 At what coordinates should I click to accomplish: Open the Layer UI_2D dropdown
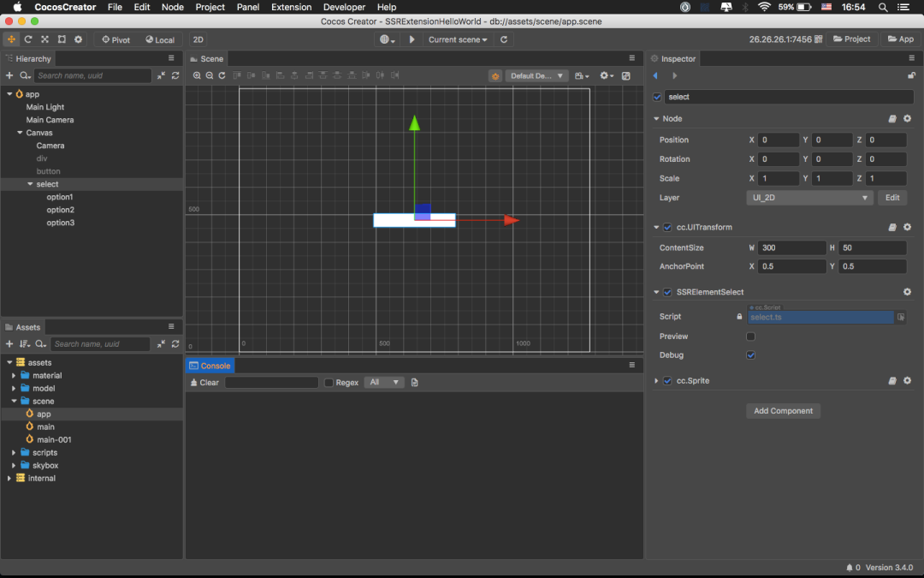click(808, 198)
